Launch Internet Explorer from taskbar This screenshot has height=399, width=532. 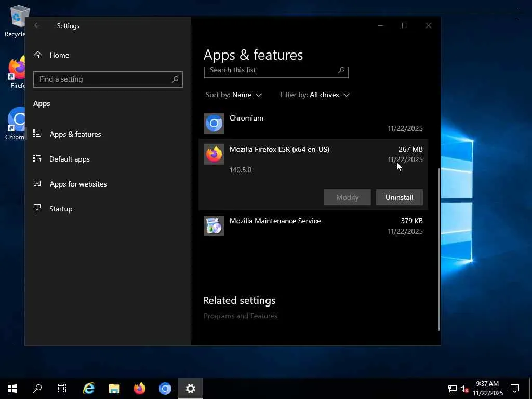pos(88,389)
